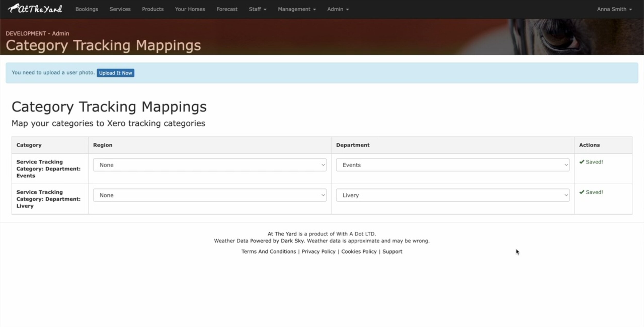Go to Bookings page
Image resolution: width=644 pixels, height=327 pixels.
[x=87, y=9]
